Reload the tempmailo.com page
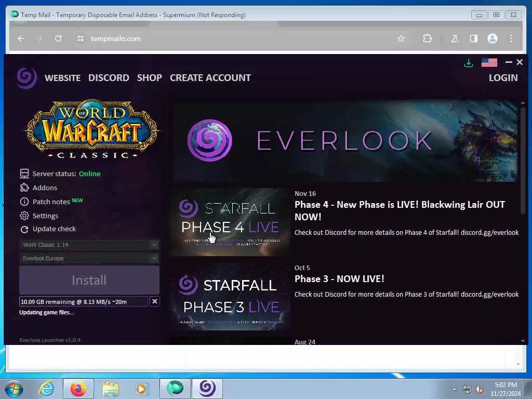Viewport: 532px width, 399px height. (x=58, y=38)
